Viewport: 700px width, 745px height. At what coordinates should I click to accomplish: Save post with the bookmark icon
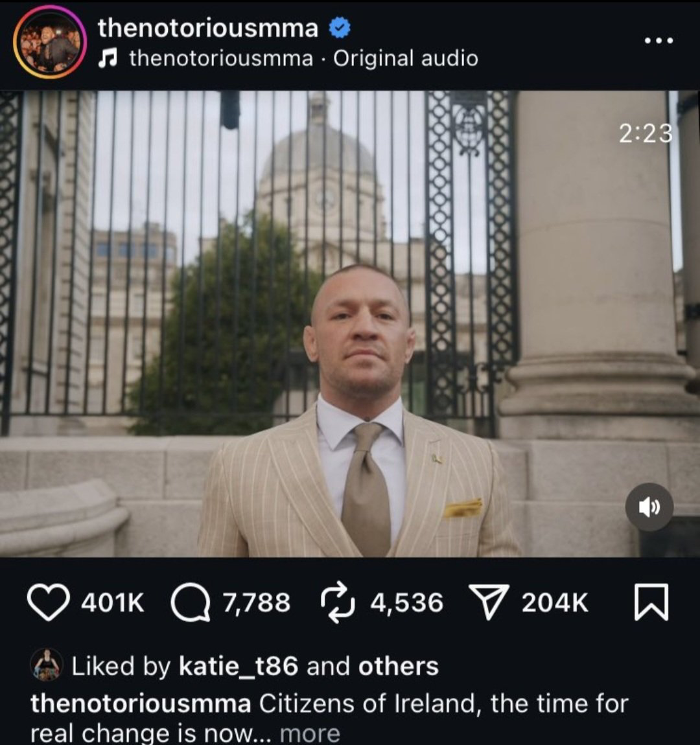coord(651,602)
